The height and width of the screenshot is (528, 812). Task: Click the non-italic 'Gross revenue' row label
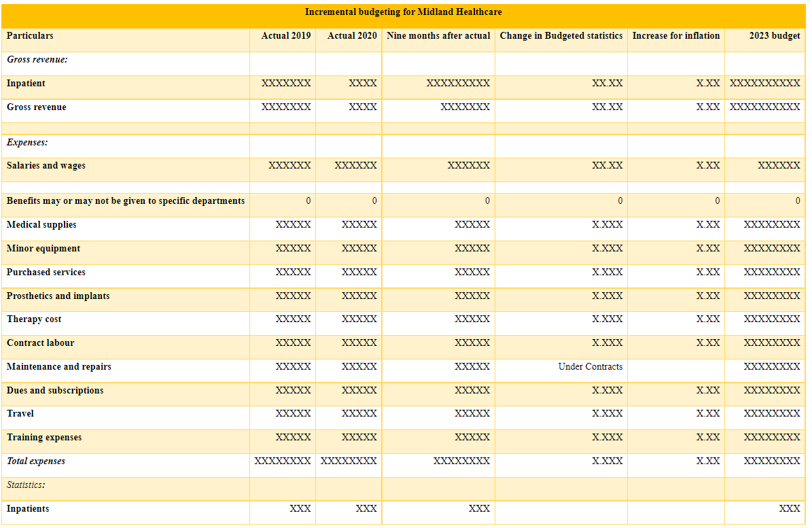click(x=37, y=107)
